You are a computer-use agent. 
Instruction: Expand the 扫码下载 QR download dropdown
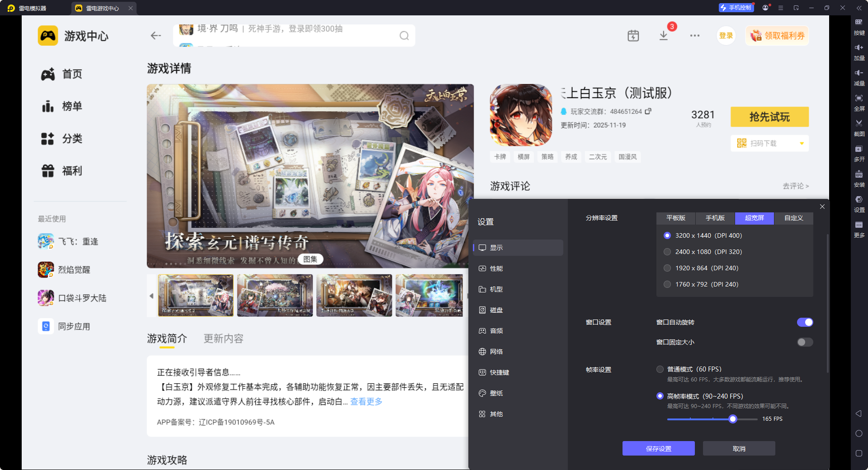(x=802, y=143)
